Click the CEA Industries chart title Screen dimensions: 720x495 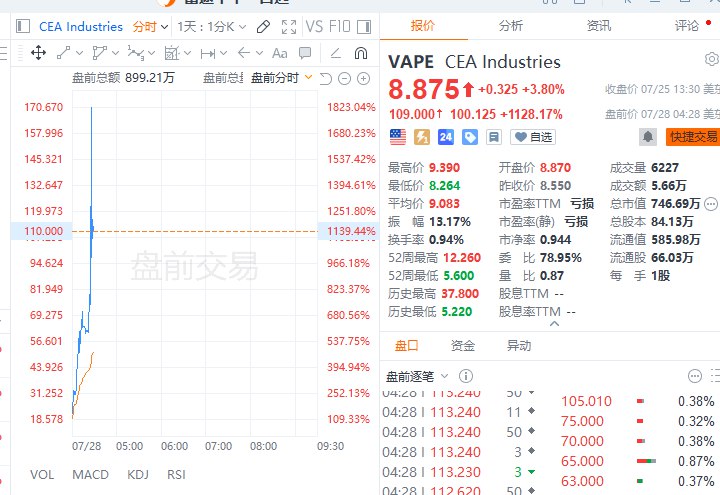tap(81, 27)
